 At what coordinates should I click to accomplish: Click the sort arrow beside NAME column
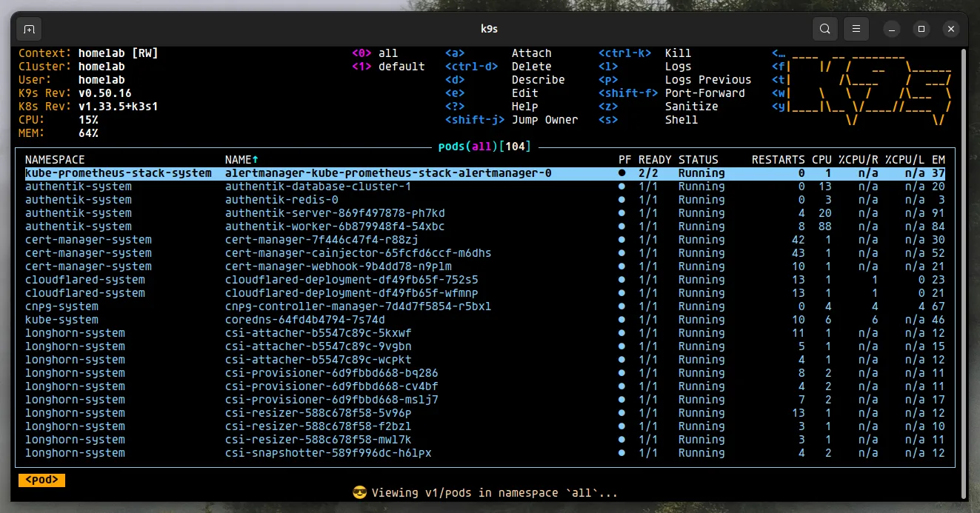click(256, 160)
